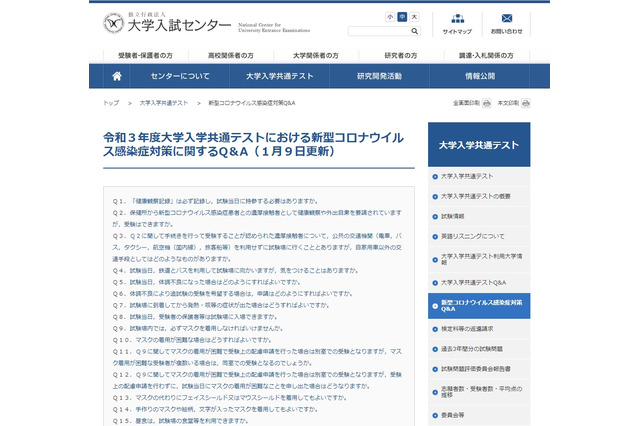Set font size to 大
The width and height of the screenshot is (640, 426).
tap(414, 17)
